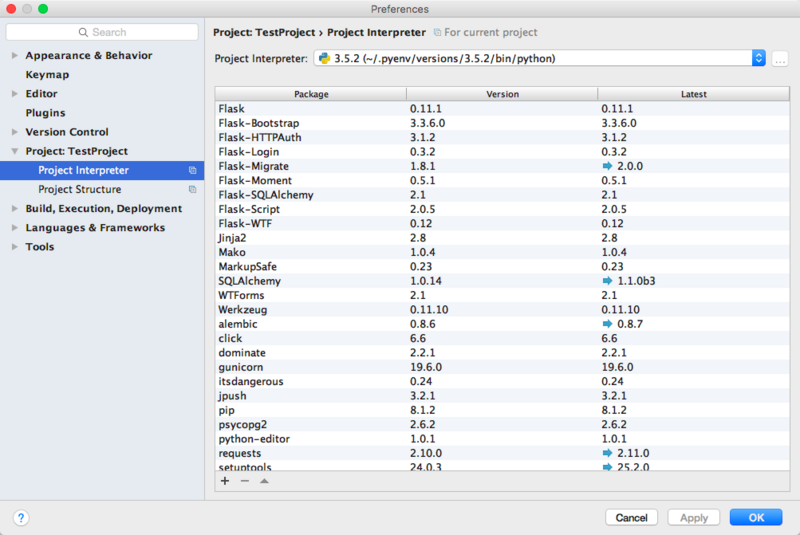
Task: Select the Flask-Script package row
Action: point(502,209)
